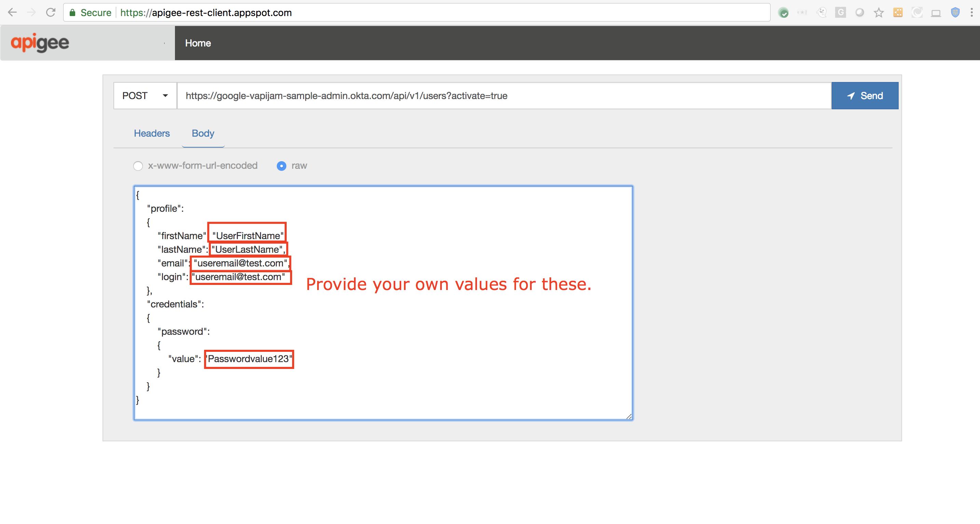Click the white swirl extension icon
Image resolution: width=980 pixels, height=524 pixels.
click(x=917, y=13)
